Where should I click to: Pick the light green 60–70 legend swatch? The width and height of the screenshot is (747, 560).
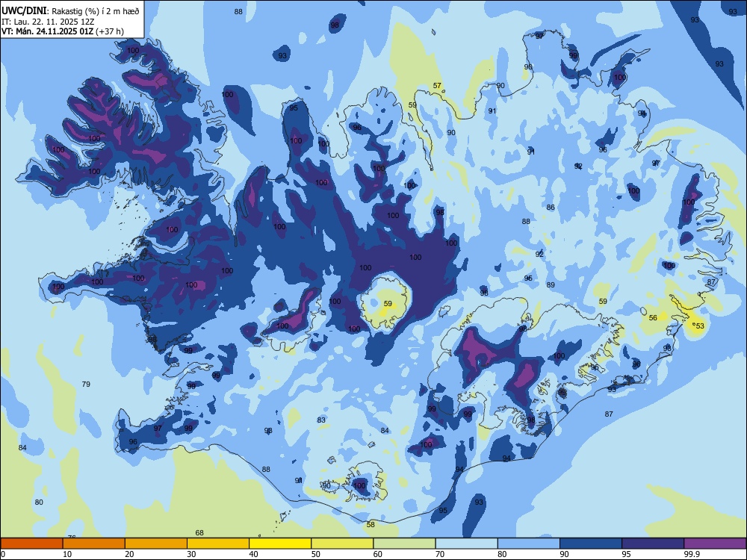click(404, 544)
